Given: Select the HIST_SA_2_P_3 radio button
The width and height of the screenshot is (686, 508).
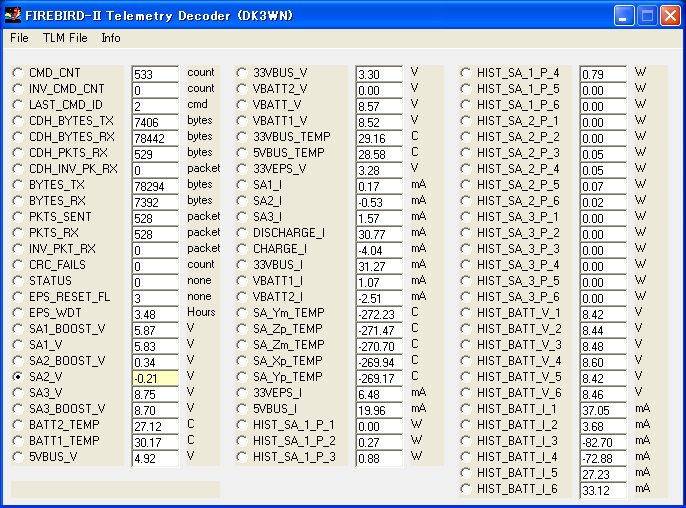Looking at the screenshot, I should click(466, 153).
